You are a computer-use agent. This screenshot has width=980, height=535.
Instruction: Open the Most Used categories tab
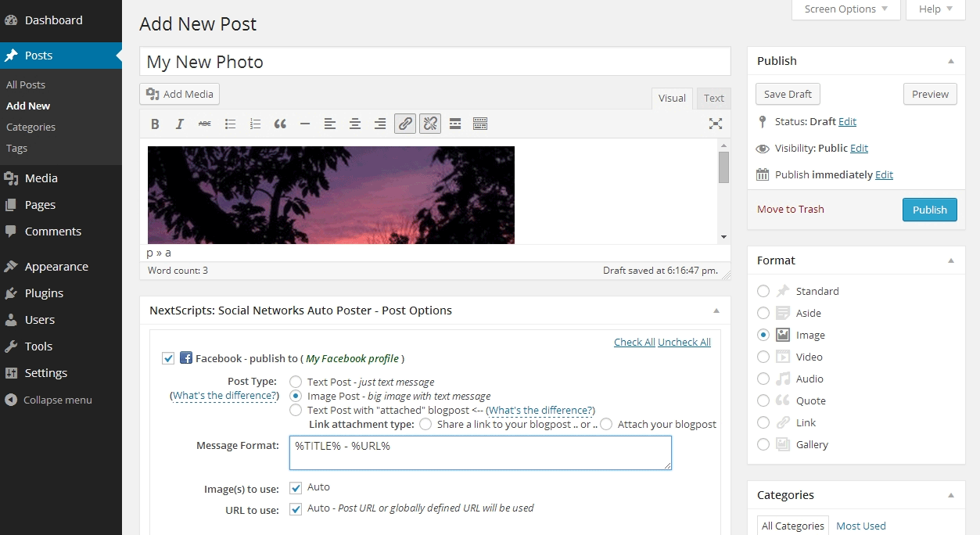point(861,526)
